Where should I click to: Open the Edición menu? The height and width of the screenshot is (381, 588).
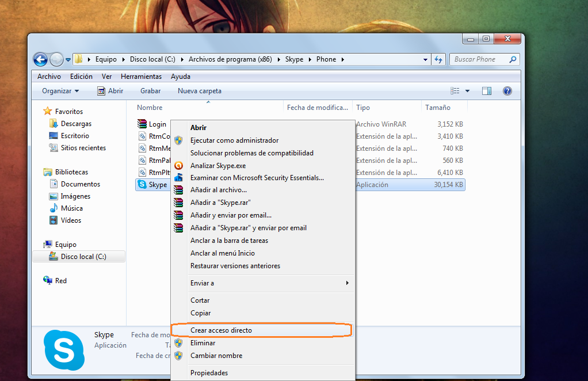pyautogui.click(x=81, y=77)
